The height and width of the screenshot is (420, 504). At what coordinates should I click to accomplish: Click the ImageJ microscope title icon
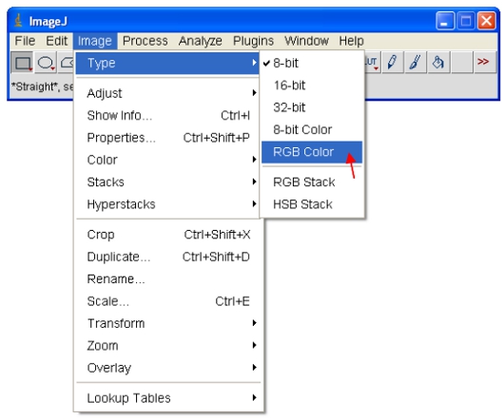[x=18, y=21]
